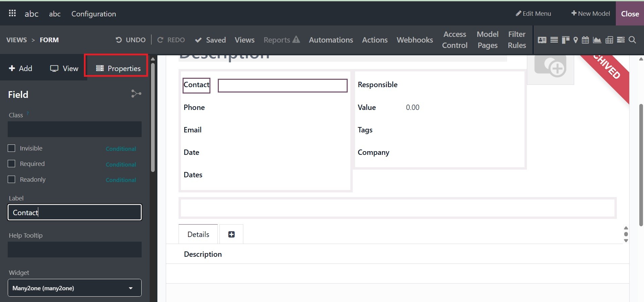The width and height of the screenshot is (644, 302).
Task: Enable the Invisible checkbox
Action: [12, 148]
